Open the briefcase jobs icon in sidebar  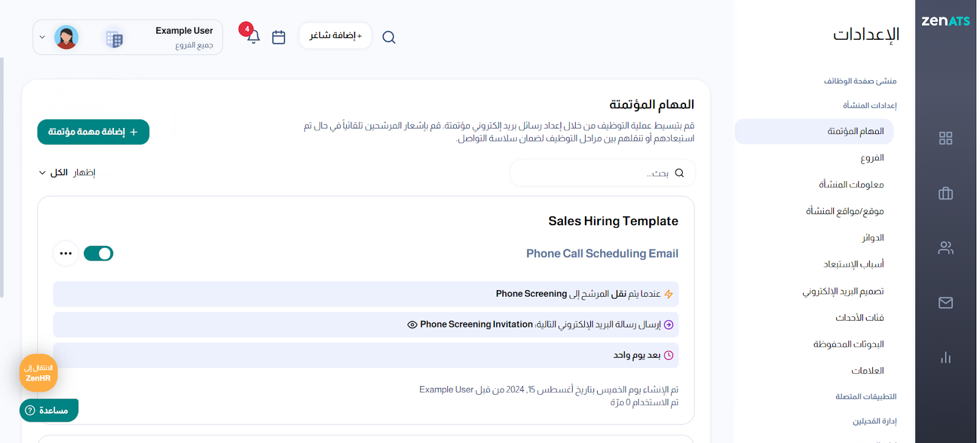click(946, 193)
